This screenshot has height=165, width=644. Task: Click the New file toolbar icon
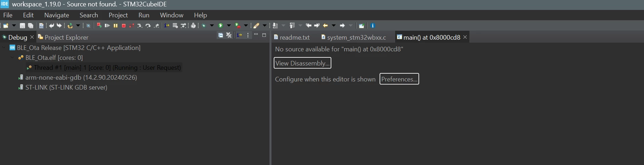click(6, 25)
